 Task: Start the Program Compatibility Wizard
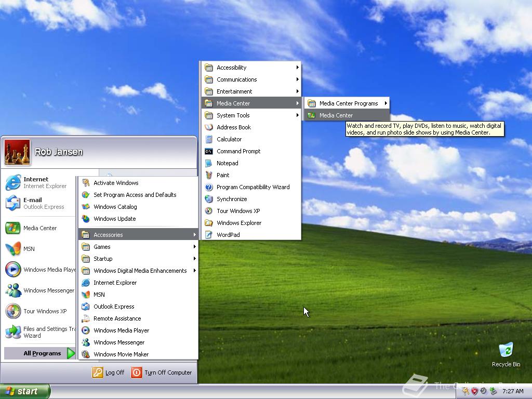click(x=251, y=187)
